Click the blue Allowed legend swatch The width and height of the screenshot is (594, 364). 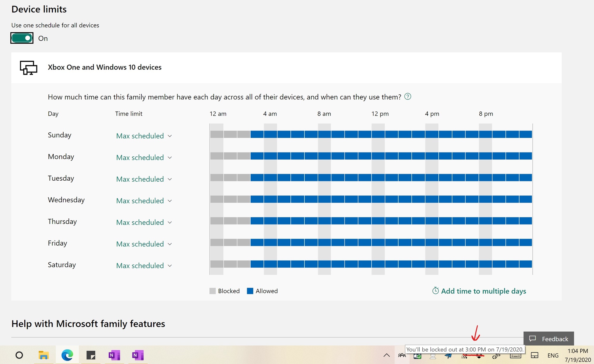click(250, 291)
